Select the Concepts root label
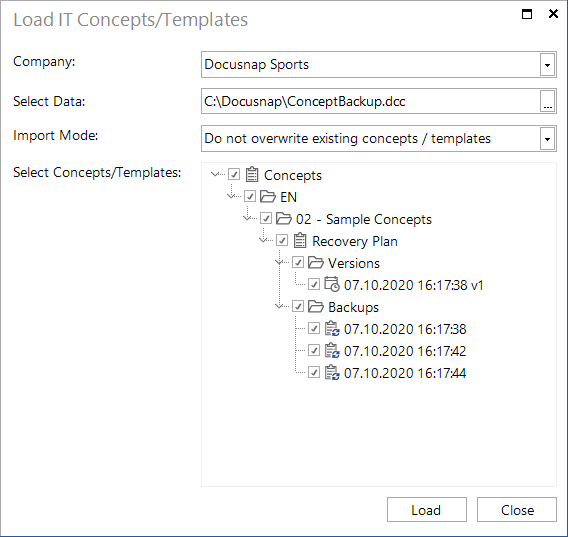 pyautogui.click(x=293, y=175)
